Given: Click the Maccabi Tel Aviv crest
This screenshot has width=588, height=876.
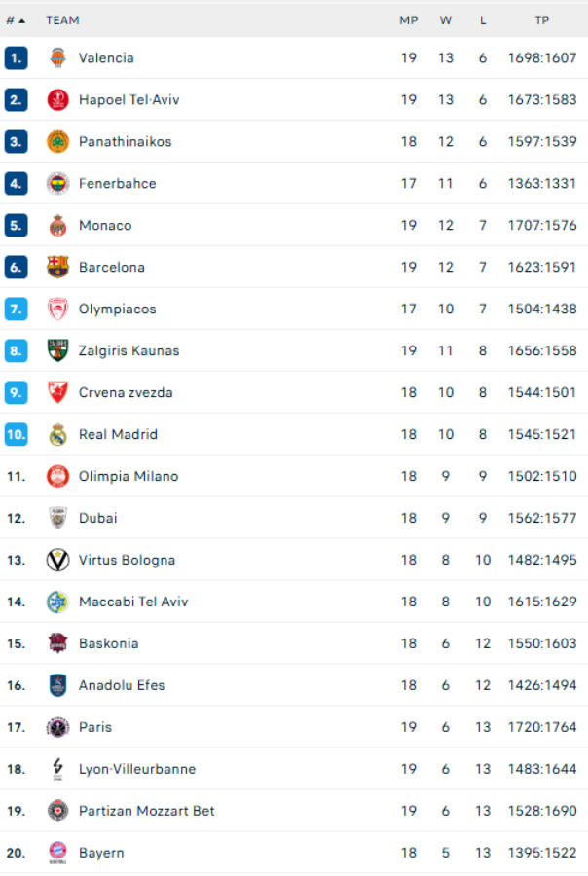Looking at the screenshot, I should (x=58, y=602).
